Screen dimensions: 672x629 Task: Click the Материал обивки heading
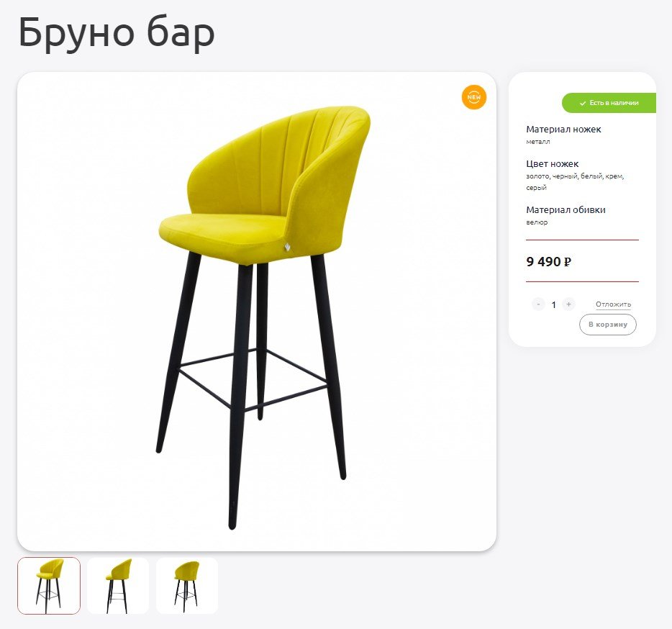click(x=566, y=209)
